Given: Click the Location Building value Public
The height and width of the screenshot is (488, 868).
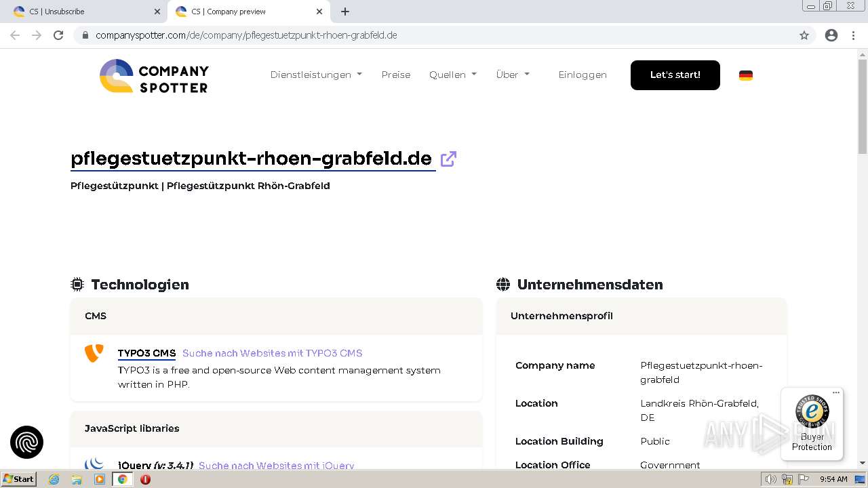Looking at the screenshot, I should click(655, 441).
